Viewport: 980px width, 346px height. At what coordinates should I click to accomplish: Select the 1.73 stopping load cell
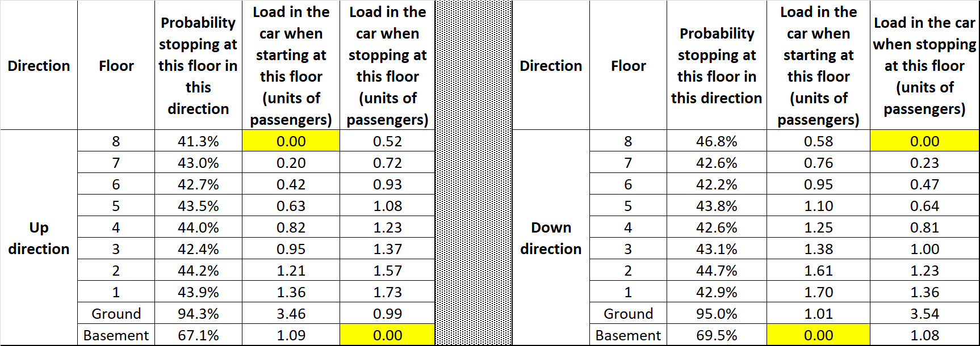point(387,292)
